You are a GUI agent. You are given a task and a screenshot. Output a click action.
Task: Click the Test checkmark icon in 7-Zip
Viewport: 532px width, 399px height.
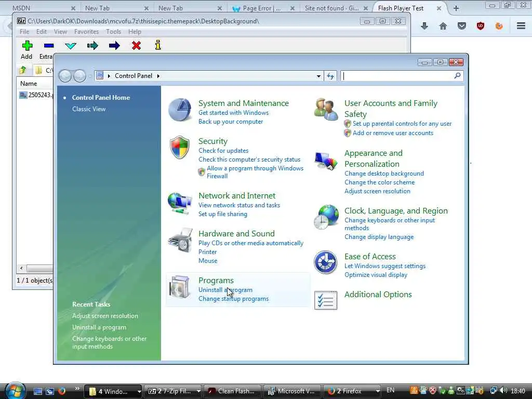click(x=71, y=46)
